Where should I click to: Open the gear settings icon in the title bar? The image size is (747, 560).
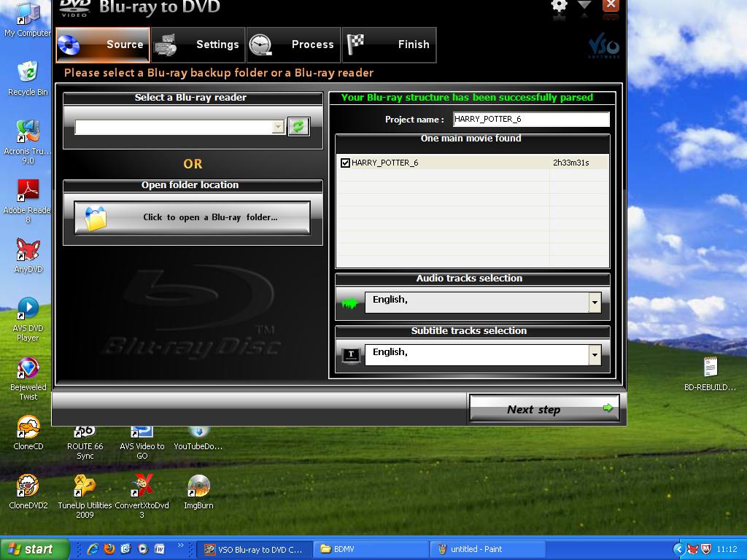(x=559, y=7)
